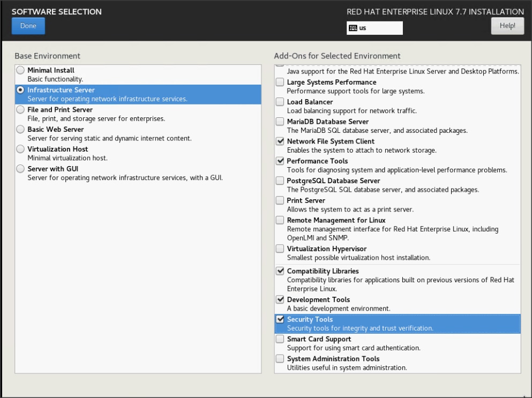
Task: Enable MariaDB Database Server add-on
Action: pos(280,122)
